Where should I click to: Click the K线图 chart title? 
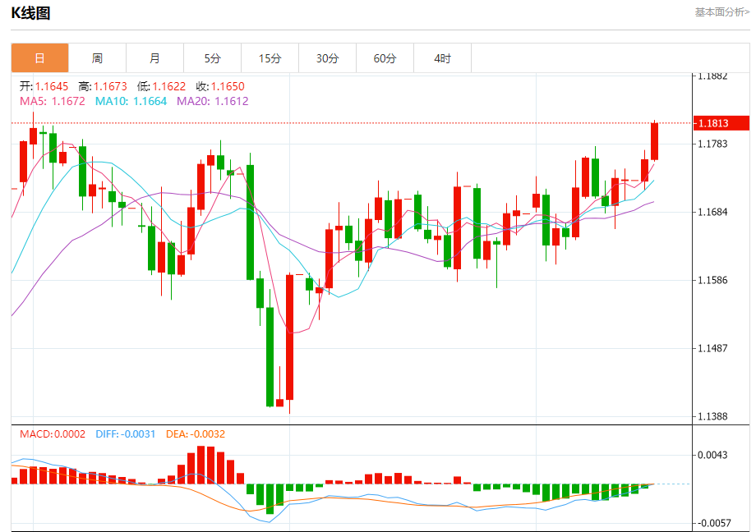(x=31, y=13)
